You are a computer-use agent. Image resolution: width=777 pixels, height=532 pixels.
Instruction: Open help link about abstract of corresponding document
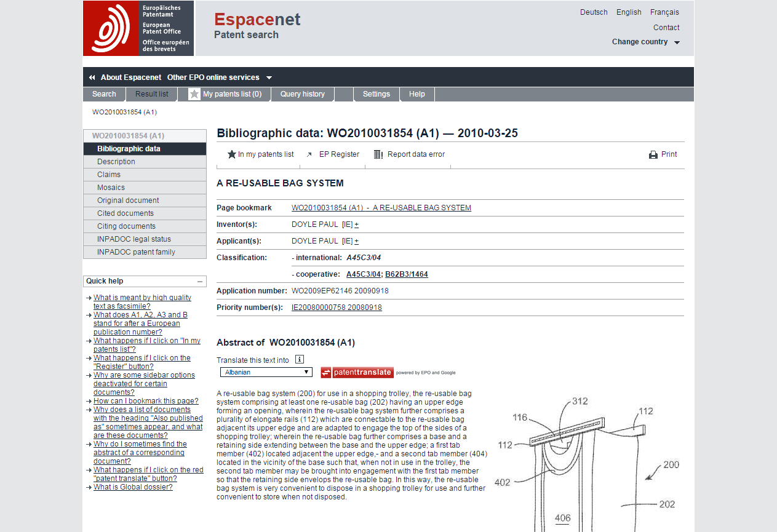tap(140, 453)
